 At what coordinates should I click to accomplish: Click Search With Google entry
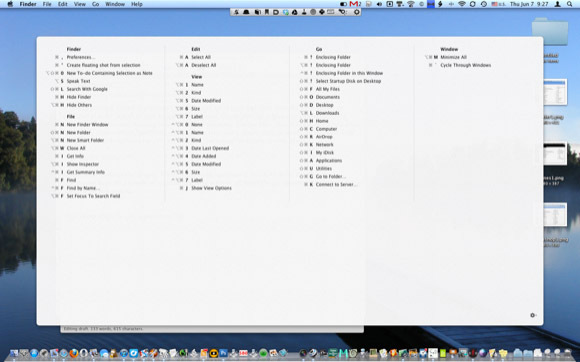point(87,89)
